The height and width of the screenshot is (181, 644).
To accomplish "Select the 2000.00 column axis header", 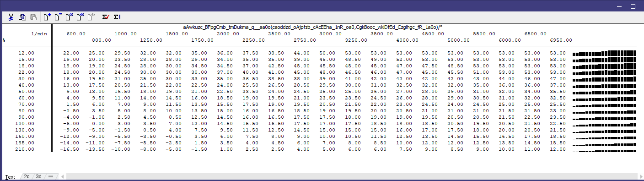I will [x=228, y=34].
